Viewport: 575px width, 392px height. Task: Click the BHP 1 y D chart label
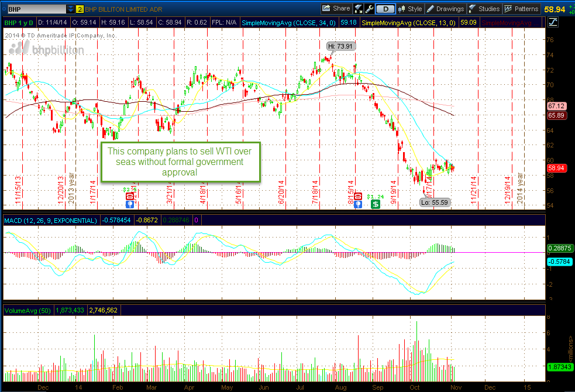pyautogui.click(x=18, y=23)
